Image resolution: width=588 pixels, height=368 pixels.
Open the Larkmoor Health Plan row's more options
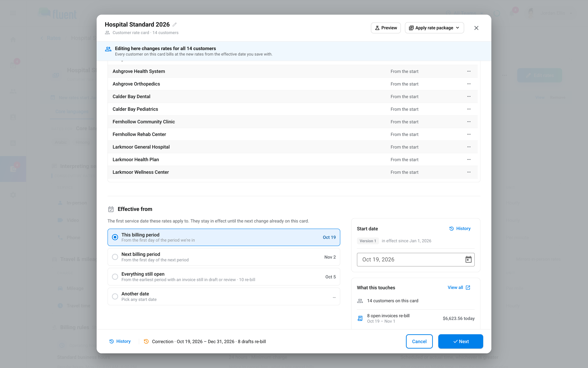click(469, 159)
